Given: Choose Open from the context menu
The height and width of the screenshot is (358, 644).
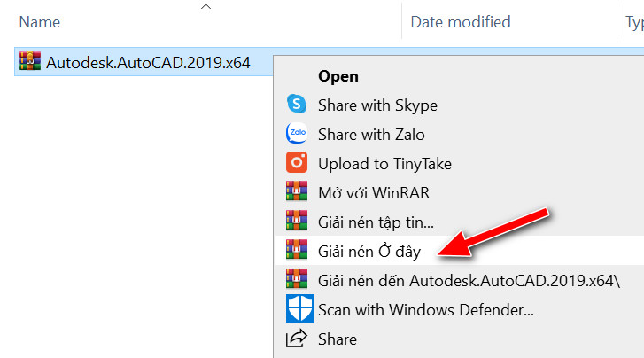Looking at the screenshot, I should [338, 76].
